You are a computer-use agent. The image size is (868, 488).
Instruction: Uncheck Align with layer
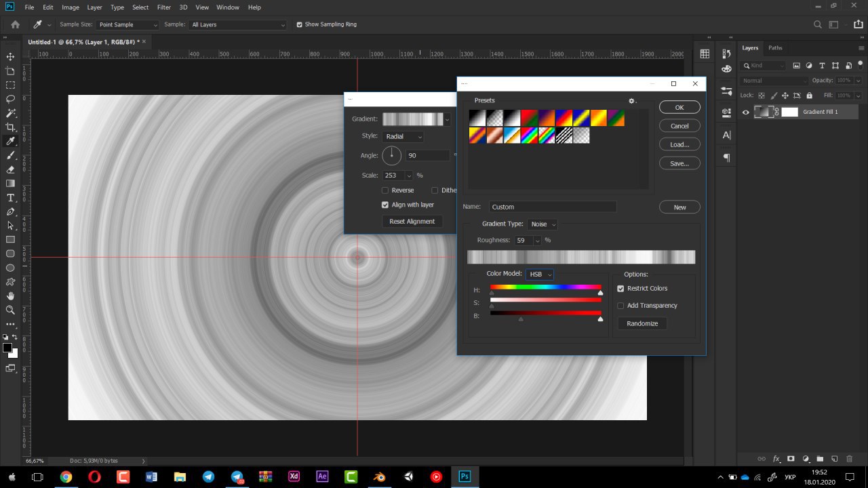click(385, 205)
